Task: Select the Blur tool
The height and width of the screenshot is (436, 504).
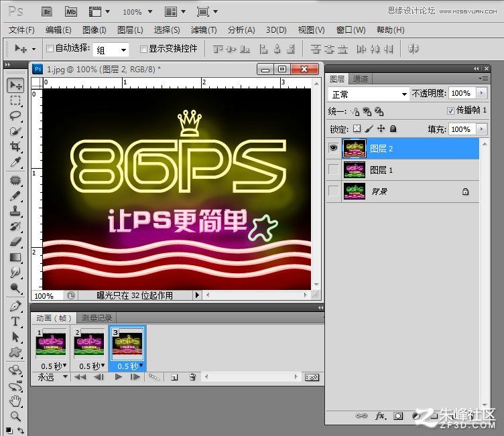Action: pyautogui.click(x=15, y=272)
